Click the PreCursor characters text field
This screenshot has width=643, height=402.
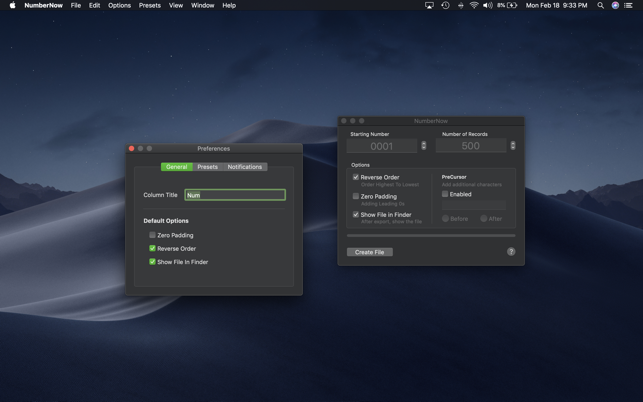(x=474, y=205)
